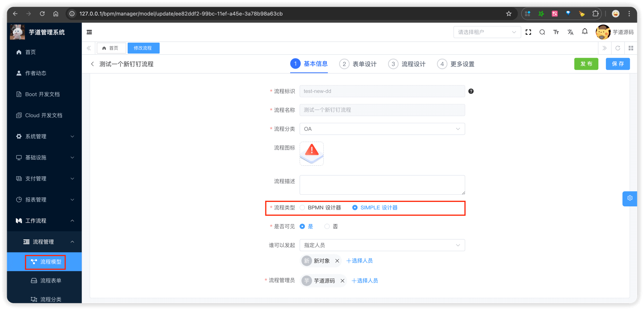The height and width of the screenshot is (310, 644).
Task: Expand 支付管理 sidebar menu
Action: [x=44, y=179]
